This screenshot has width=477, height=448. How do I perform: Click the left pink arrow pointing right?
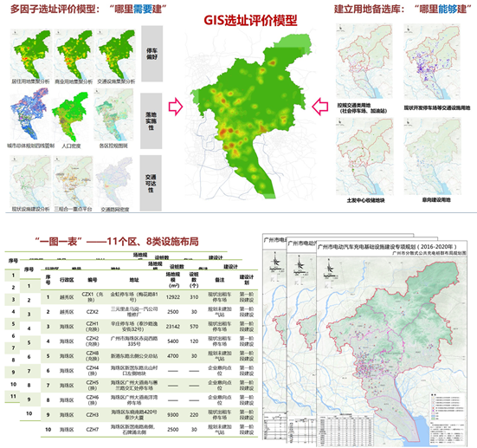(x=176, y=107)
